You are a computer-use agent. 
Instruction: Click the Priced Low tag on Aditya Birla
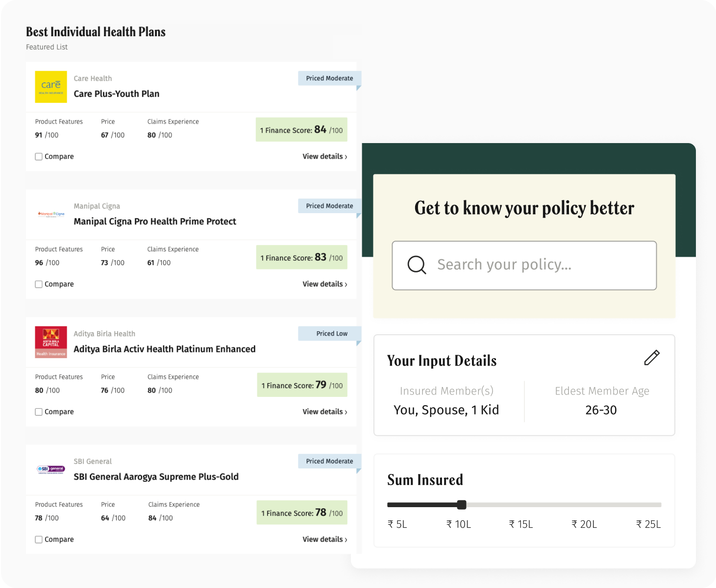click(331, 334)
